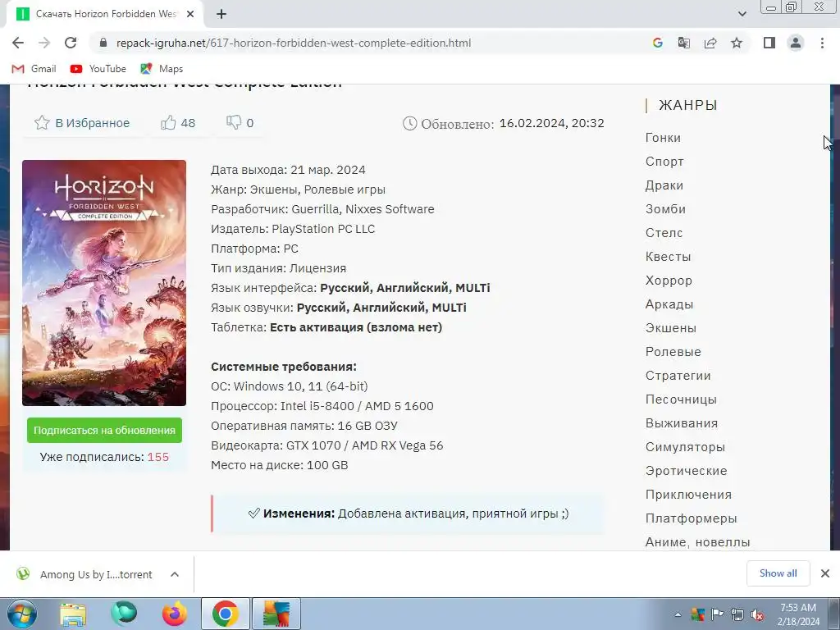The width and height of the screenshot is (840, 630).
Task: Click the 155 subscribers count
Action: [x=158, y=457]
